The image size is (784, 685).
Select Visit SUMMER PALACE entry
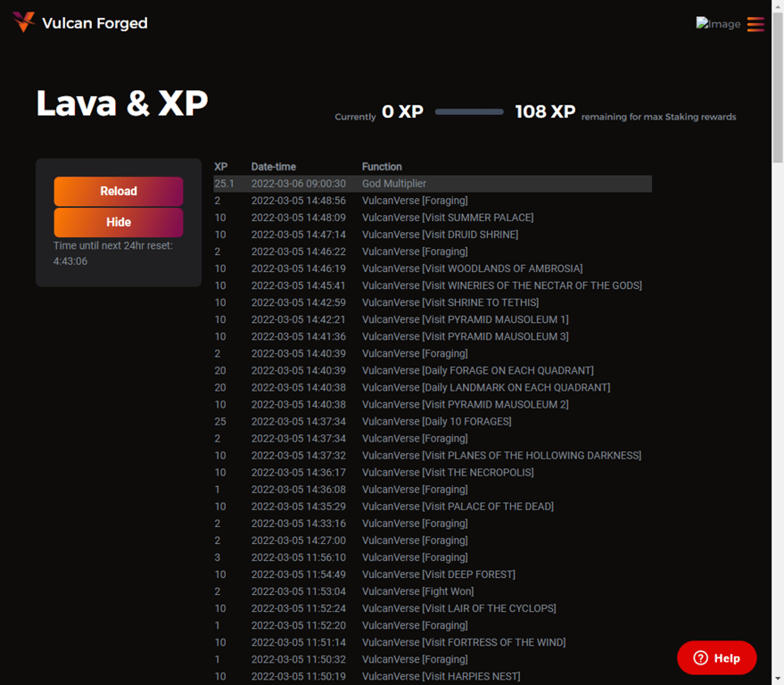[x=448, y=218]
